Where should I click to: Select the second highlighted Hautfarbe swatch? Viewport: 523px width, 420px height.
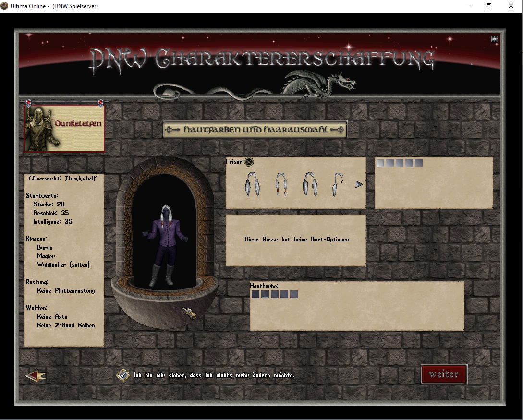tap(265, 294)
